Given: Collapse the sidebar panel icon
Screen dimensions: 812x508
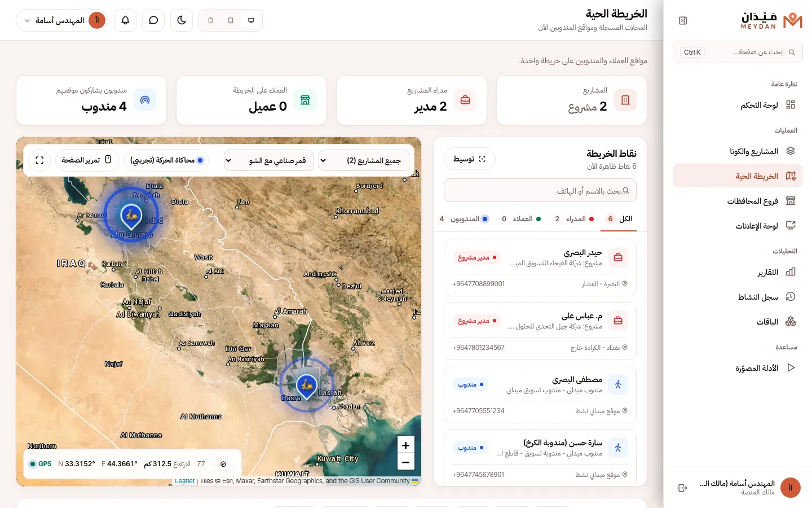Looking at the screenshot, I should 683,20.
